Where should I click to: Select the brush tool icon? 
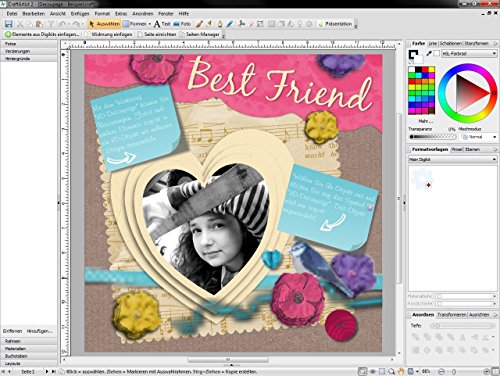pyautogui.click(x=199, y=24)
